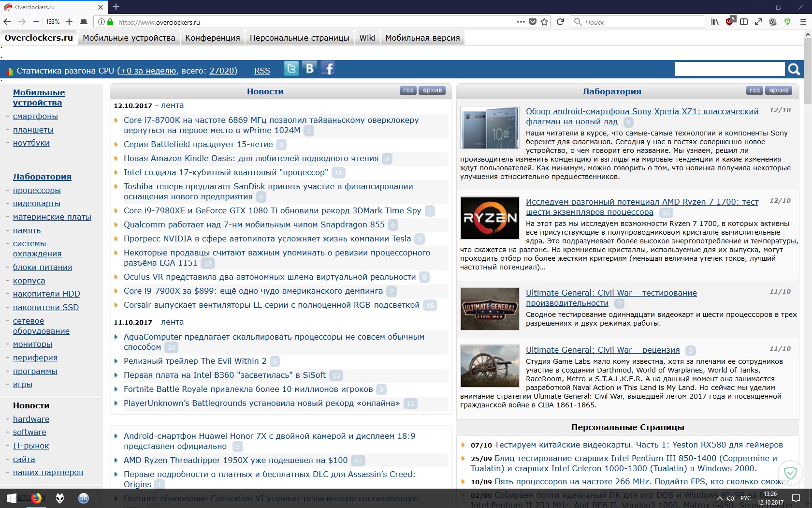Open the Лаборатория архив button
The image size is (812, 508).
pyautogui.click(x=779, y=90)
